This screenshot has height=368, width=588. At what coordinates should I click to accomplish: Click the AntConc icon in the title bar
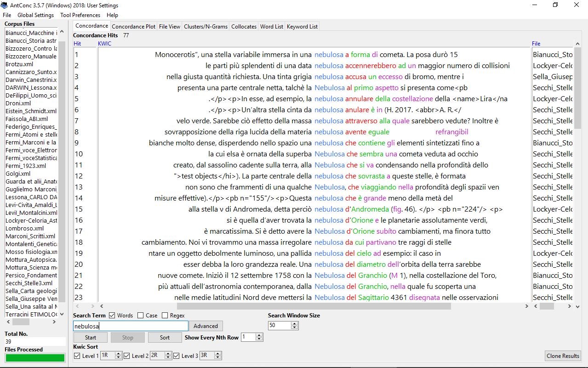5,5
